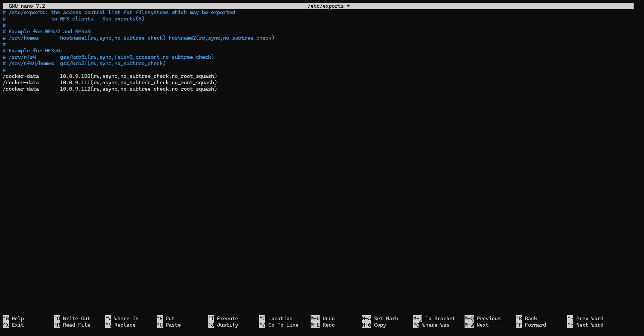The image size is (644, 336).
Task: Click the ^T Execute shortcut
Action: [223, 319]
